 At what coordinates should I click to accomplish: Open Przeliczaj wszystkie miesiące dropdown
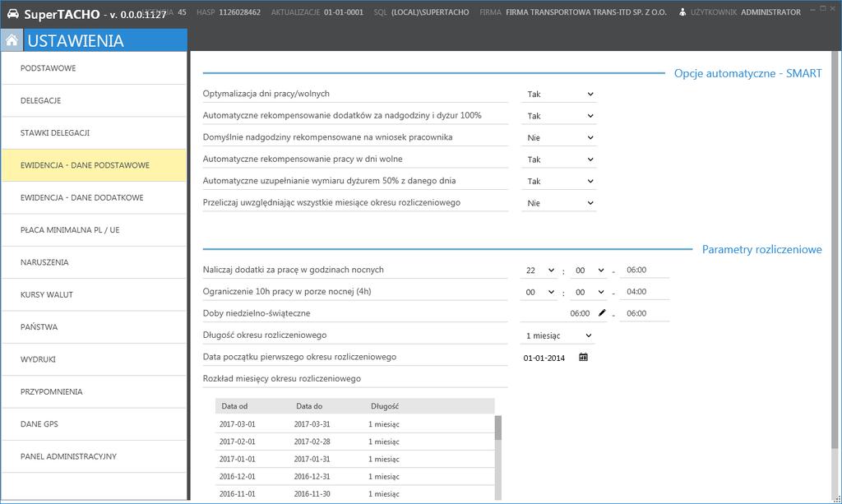click(559, 203)
